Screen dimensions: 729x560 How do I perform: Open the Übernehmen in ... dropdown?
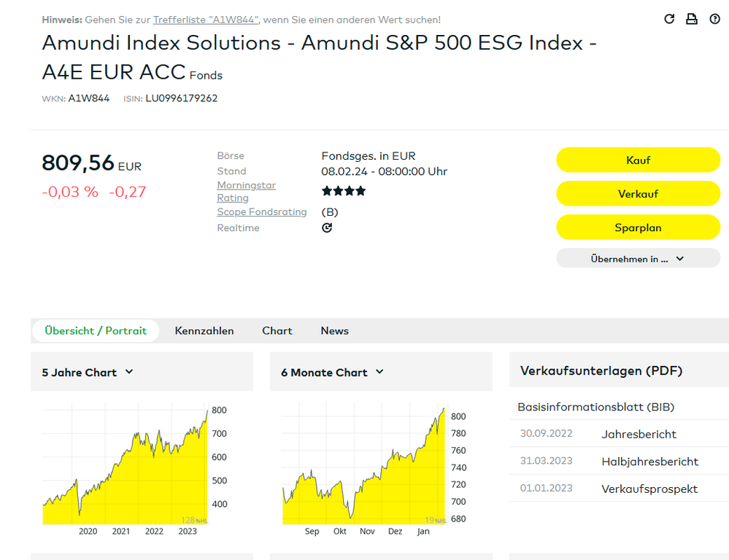tap(638, 258)
